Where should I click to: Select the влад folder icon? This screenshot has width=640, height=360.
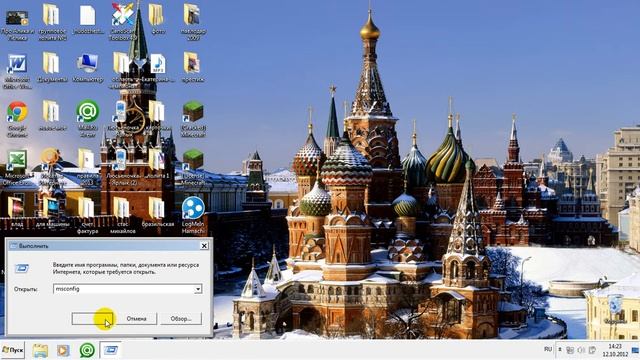click(16, 207)
